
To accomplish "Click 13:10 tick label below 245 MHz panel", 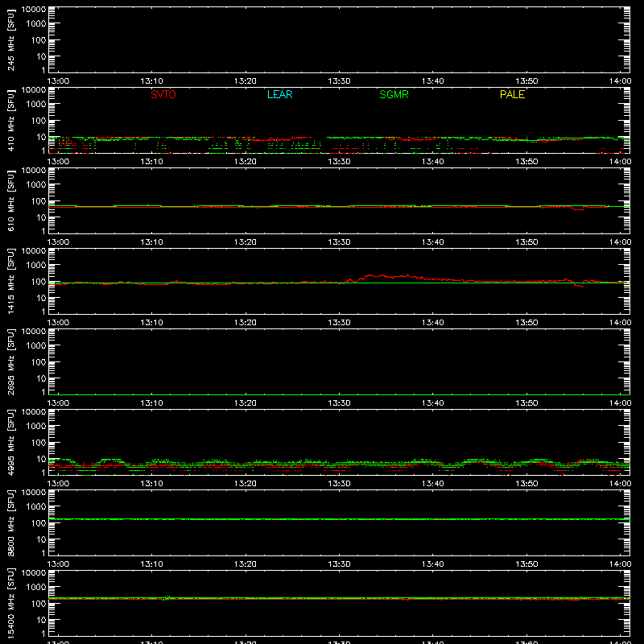I will pos(151,81).
